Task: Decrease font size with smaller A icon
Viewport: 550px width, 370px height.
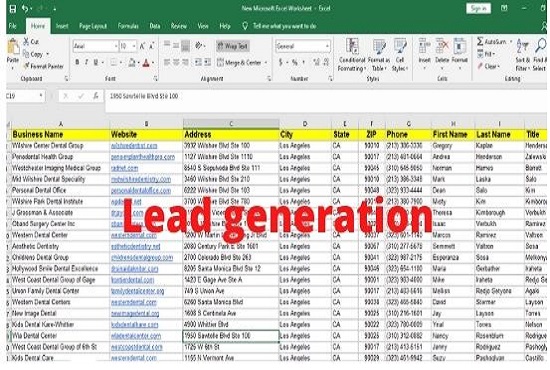Action: (x=152, y=46)
